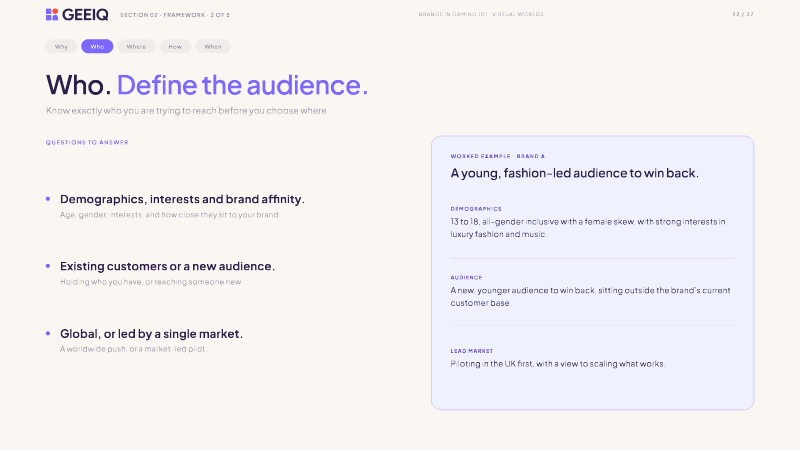Click the Lead Market section label
The height and width of the screenshot is (450, 800).
click(x=472, y=351)
